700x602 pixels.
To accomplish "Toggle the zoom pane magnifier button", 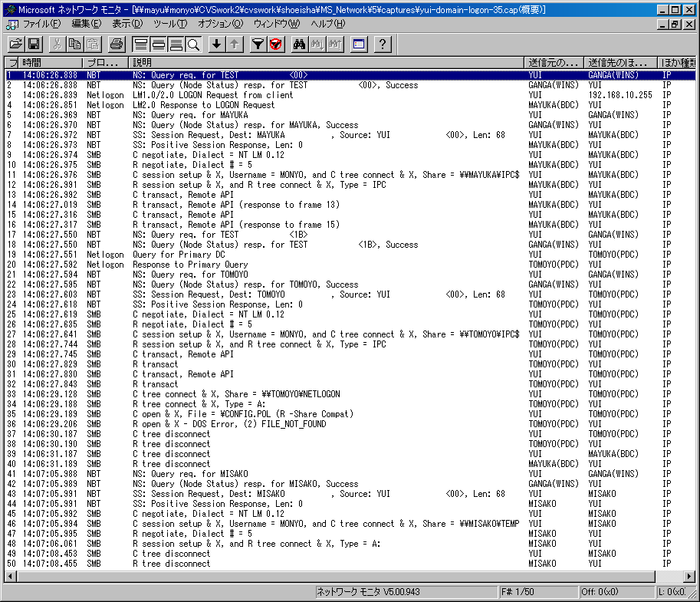I will [x=193, y=44].
